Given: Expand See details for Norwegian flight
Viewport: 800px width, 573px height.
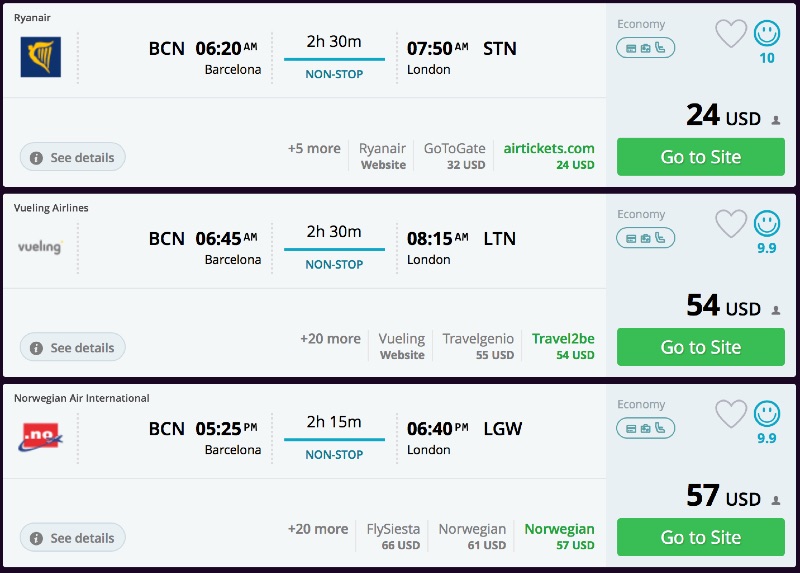Looking at the screenshot, I should (72, 537).
